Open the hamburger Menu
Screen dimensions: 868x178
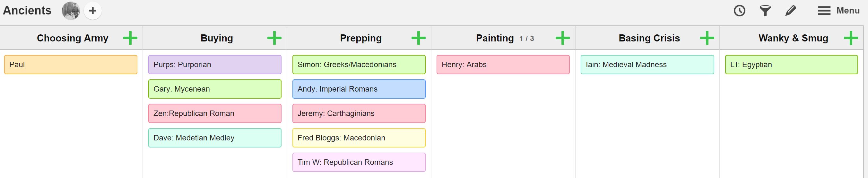pos(838,11)
